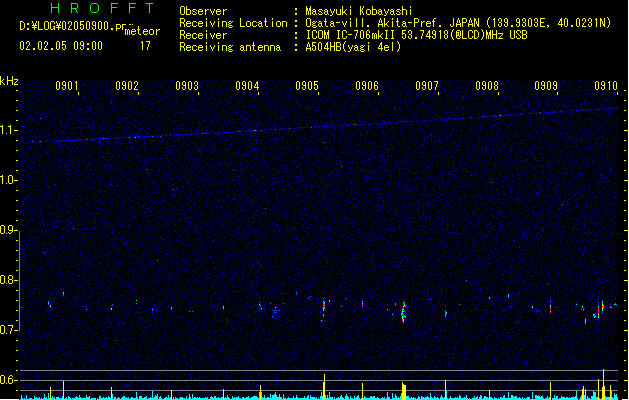This screenshot has height=400, width=629.
Task: Click the 0.8 kHz axis label
Action: click(9, 280)
